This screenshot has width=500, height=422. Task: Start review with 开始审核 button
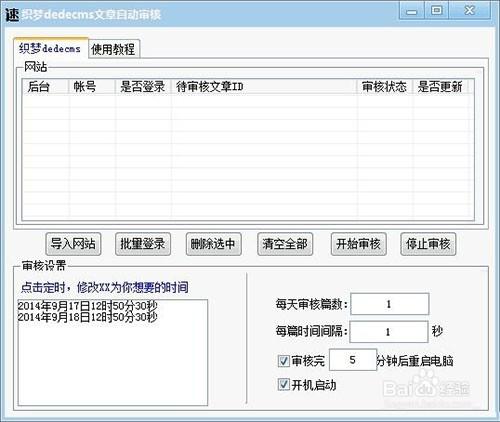click(359, 244)
